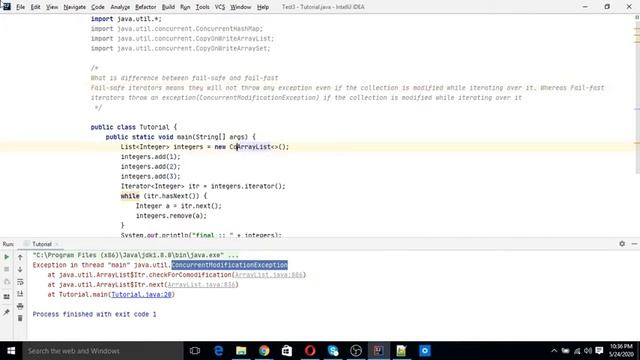This screenshot has width=640, height=360.
Task: Open the Build menu
Action: 168,7
